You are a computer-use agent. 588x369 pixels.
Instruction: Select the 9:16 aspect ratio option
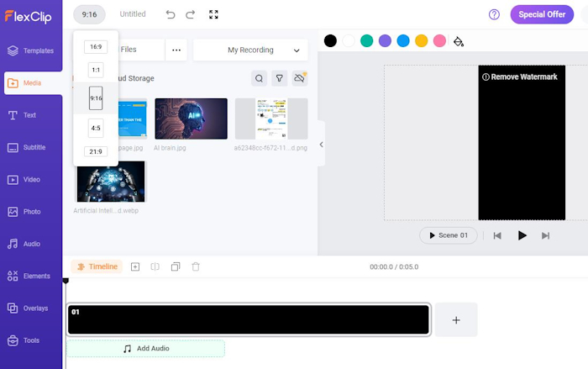[x=96, y=98]
